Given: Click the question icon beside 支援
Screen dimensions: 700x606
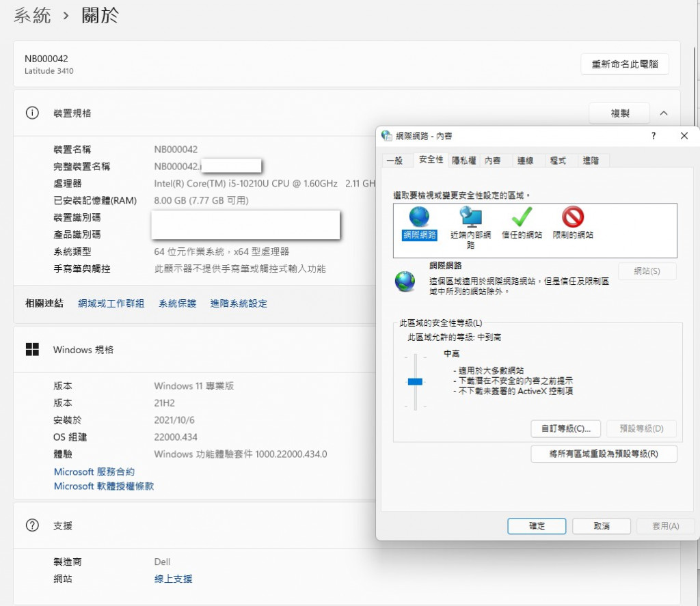Looking at the screenshot, I should (32, 525).
